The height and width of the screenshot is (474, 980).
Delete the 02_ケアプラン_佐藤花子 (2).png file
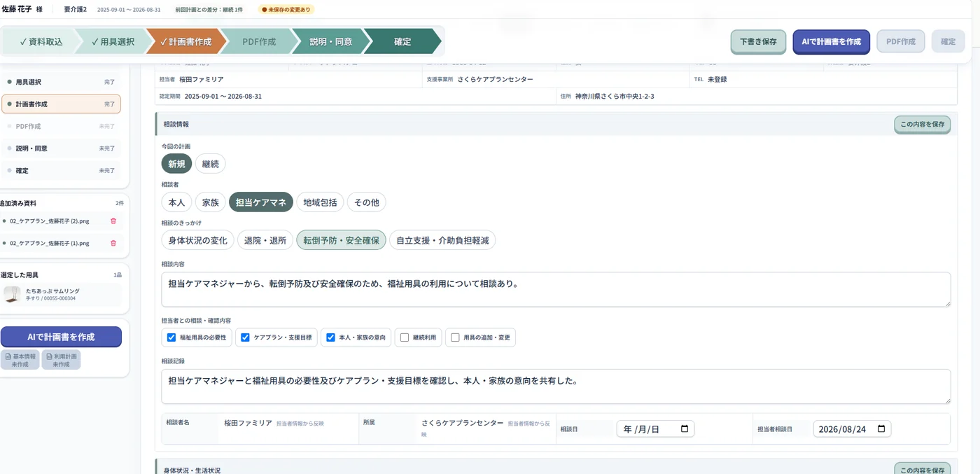click(113, 221)
